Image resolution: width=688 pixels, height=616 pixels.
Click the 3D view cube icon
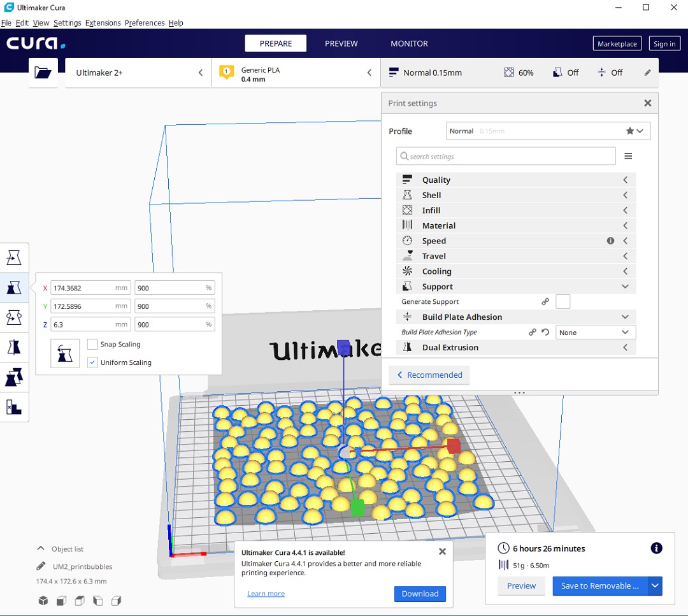point(43,601)
